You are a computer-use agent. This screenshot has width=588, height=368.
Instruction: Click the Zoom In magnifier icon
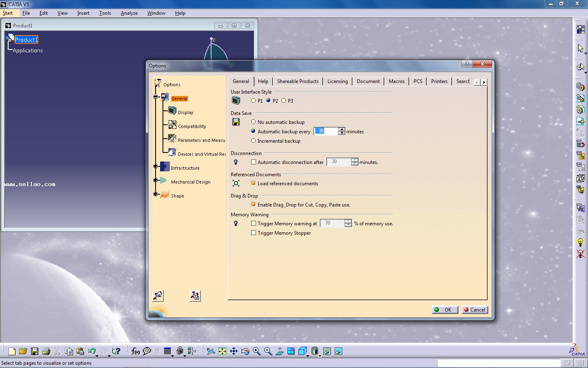(x=256, y=351)
